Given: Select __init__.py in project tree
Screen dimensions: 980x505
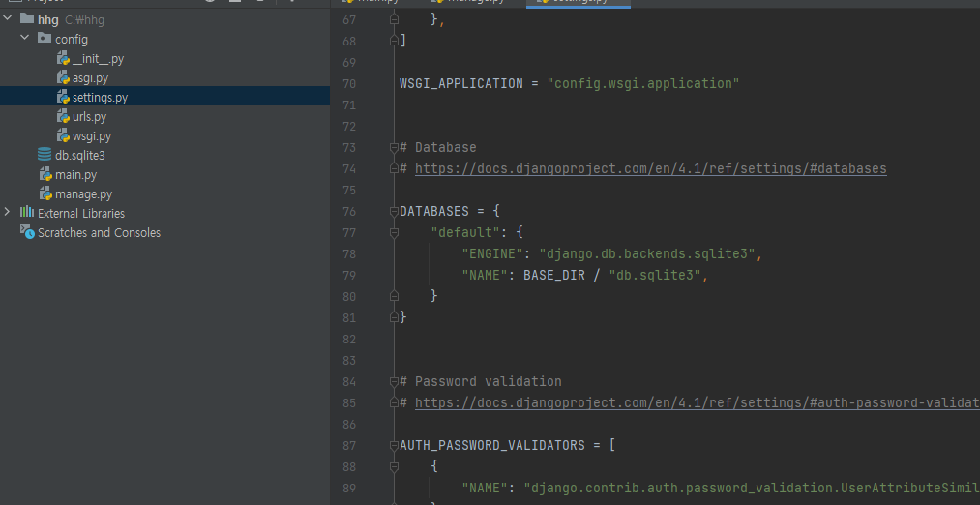Looking at the screenshot, I should tap(98, 59).
